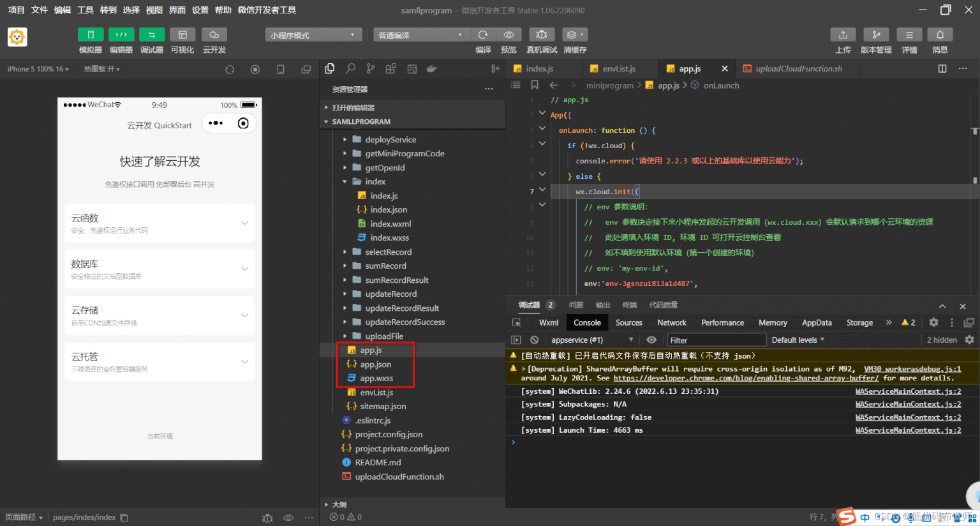
Task: Toggle the console live expression eye
Action: pyautogui.click(x=651, y=340)
